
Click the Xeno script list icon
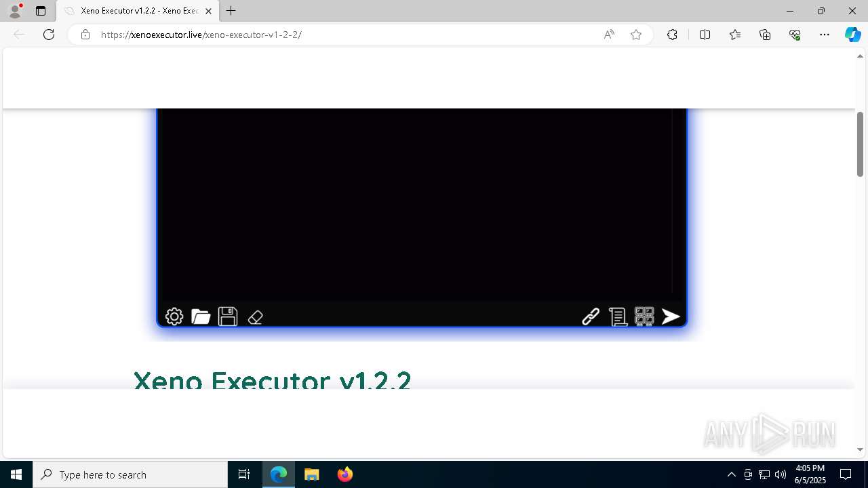click(x=617, y=317)
